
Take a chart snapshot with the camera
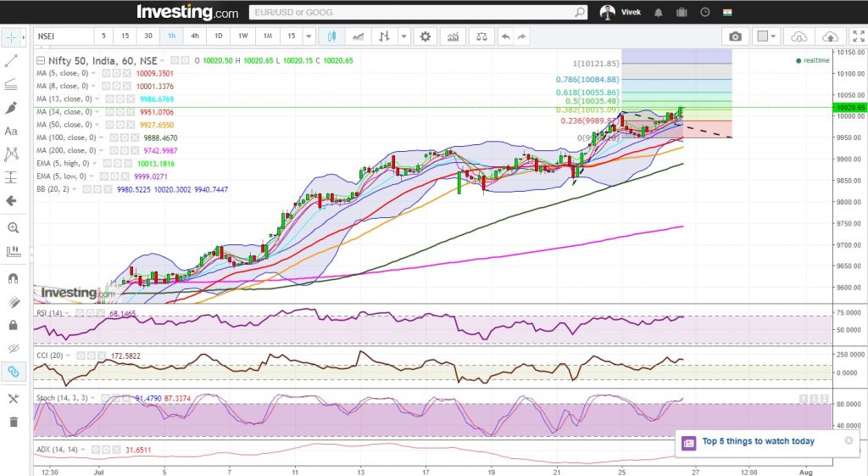[x=735, y=36]
